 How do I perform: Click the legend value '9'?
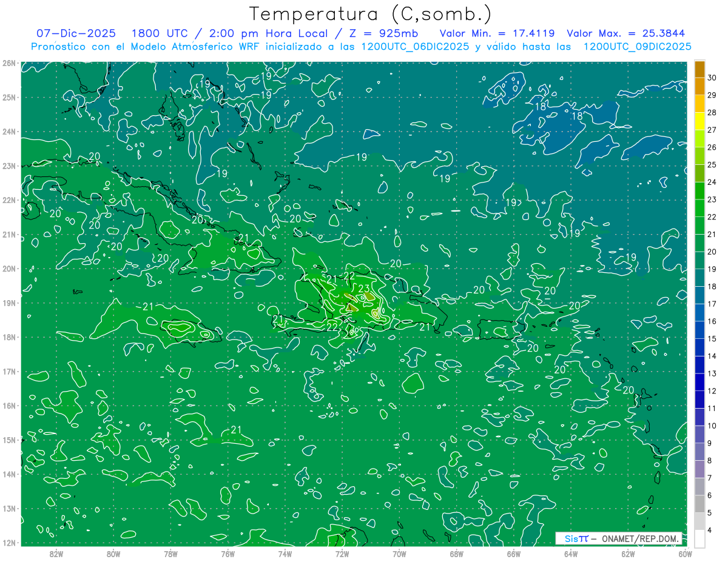[710, 444]
